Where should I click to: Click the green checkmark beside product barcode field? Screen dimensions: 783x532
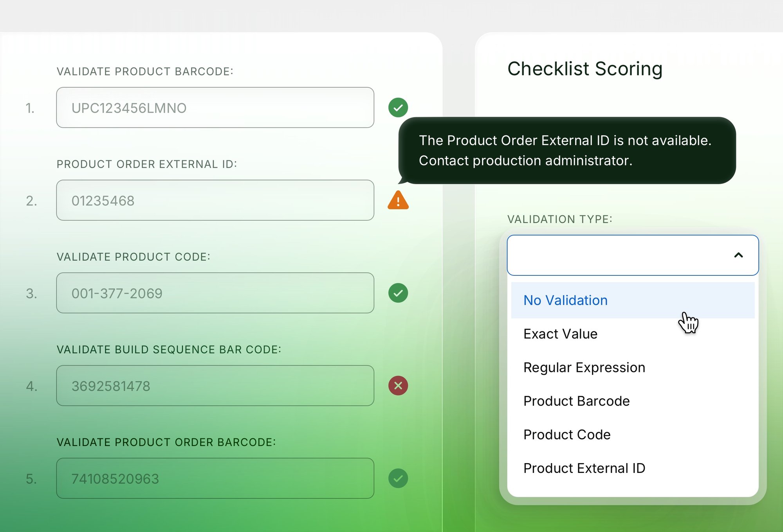tap(398, 108)
